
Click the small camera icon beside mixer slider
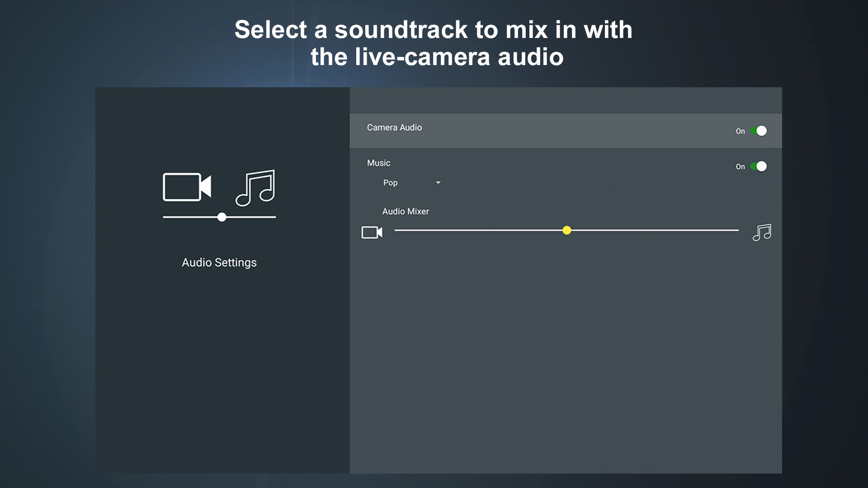click(372, 232)
